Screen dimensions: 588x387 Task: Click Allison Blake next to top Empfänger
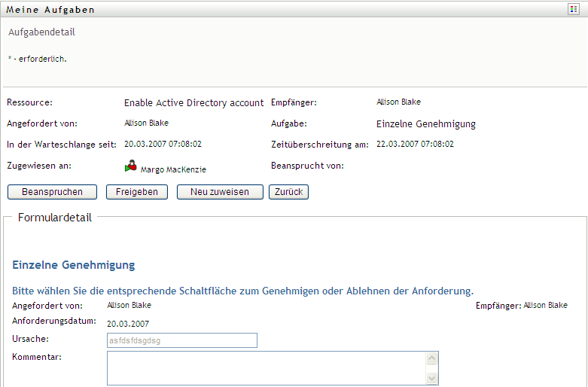point(398,102)
